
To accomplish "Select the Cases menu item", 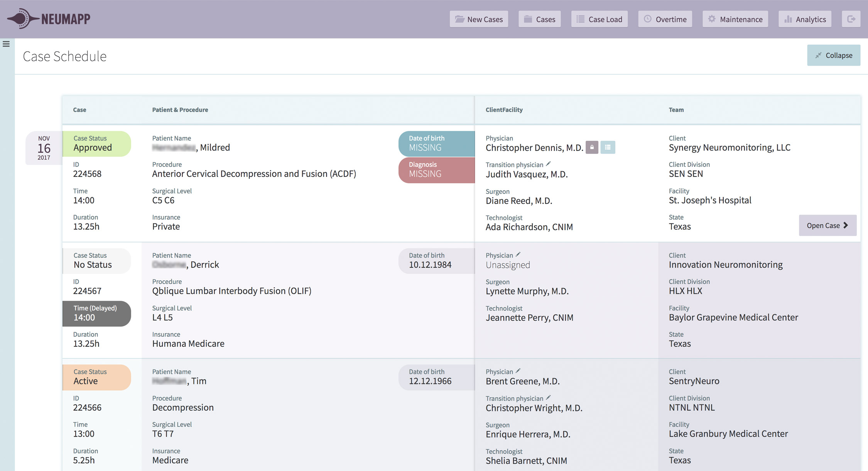I will point(539,19).
